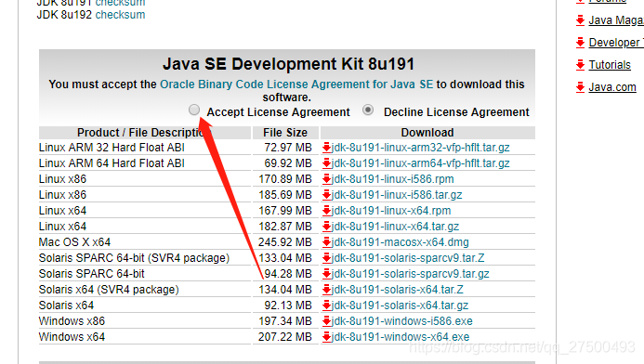Download jdk-8u191-windows-x64.exe file
This screenshot has width=644, height=364.
(401, 337)
